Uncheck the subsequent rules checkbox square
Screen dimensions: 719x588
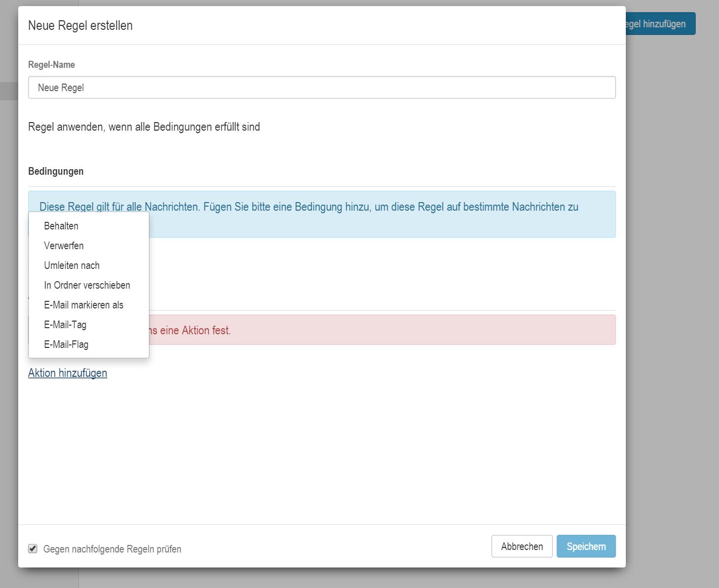(x=33, y=548)
